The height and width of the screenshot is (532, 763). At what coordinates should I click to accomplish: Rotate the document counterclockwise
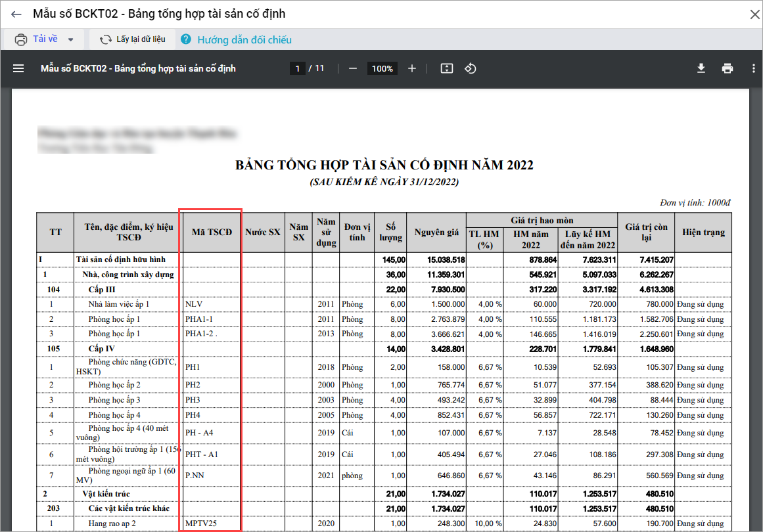coord(471,68)
